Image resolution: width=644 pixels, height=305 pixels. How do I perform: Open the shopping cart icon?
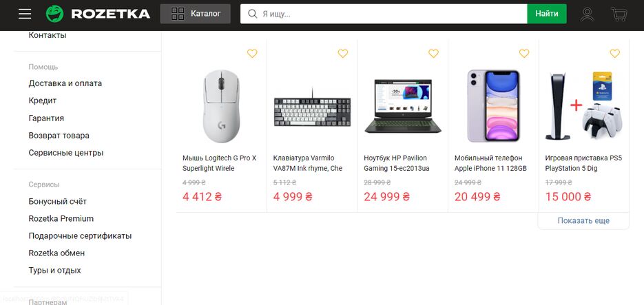[x=619, y=14]
